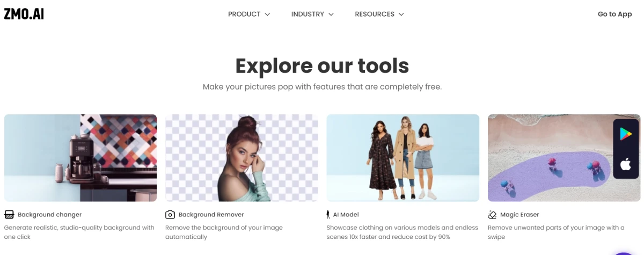The height and width of the screenshot is (255, 644).
Task: Expand the INDUSTRY dropdown chevron
Action: coord(331,14)
